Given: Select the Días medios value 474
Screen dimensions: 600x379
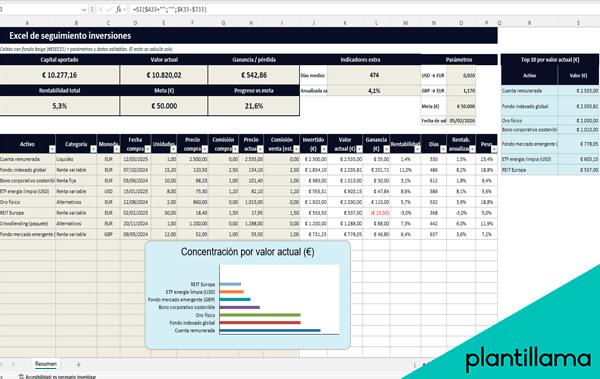Looking at the screenshot, I should point(374,75).
